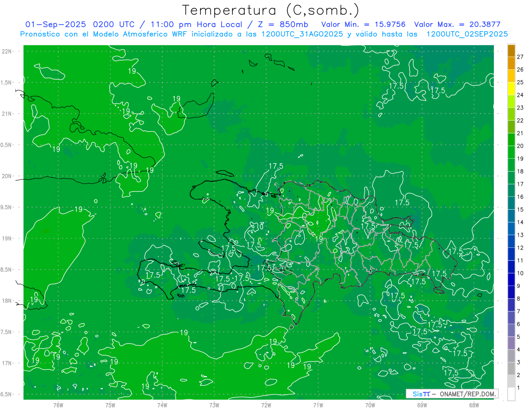Click legend value "23"
532x411 pixels.
(x=520, y=108)
